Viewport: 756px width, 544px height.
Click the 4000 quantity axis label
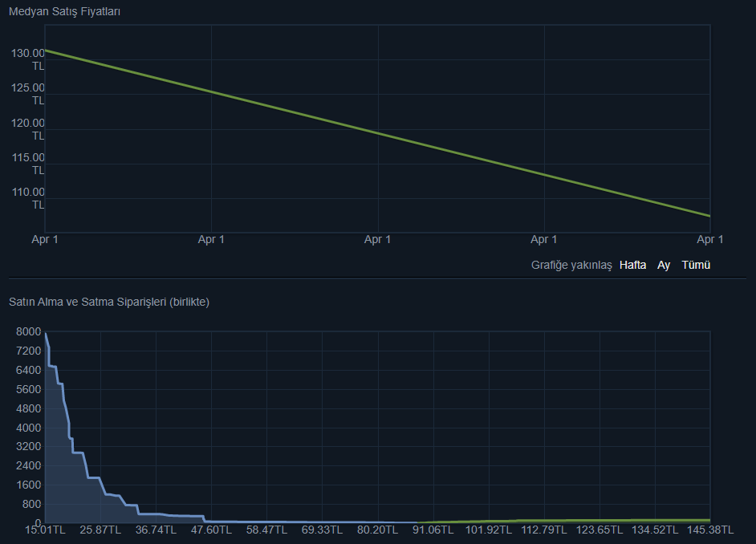27,428
